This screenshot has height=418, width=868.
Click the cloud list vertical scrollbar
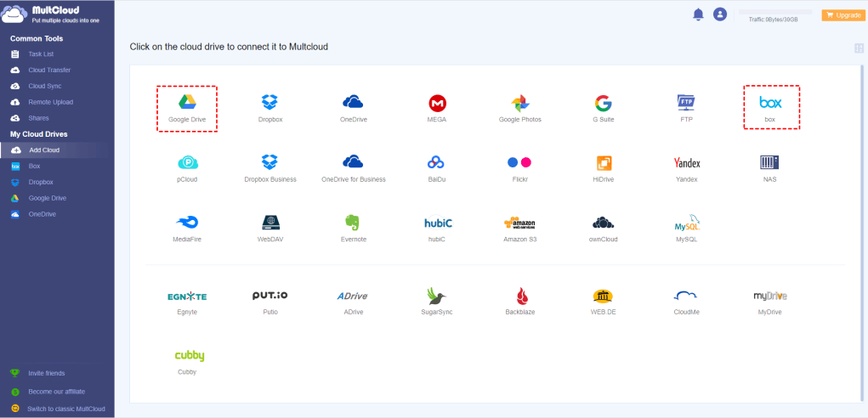pos(860,234)
